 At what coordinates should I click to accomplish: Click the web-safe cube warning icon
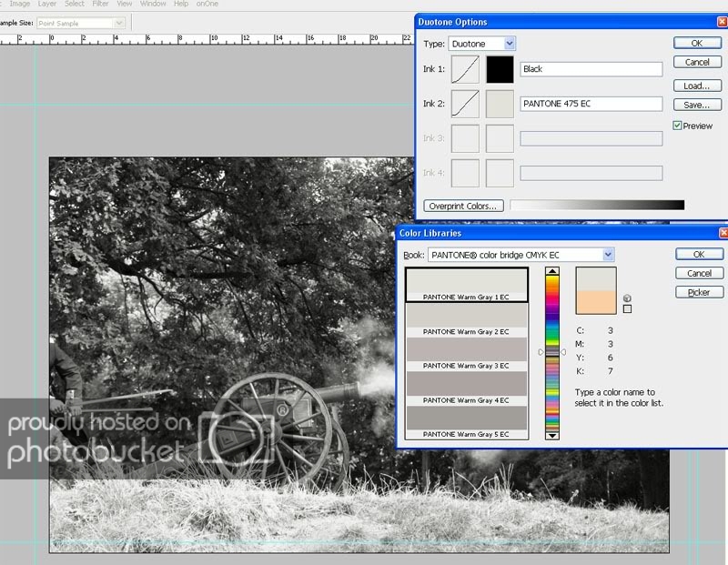pos(627,298)
